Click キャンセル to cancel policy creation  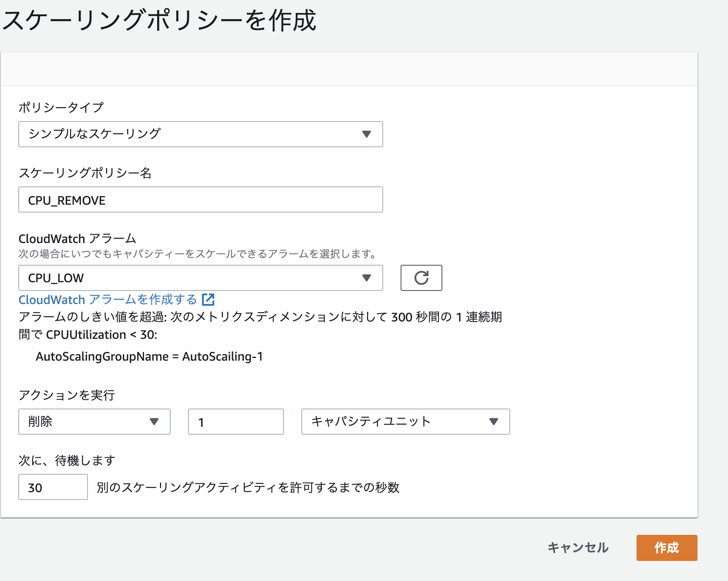[x=578, y=548]
